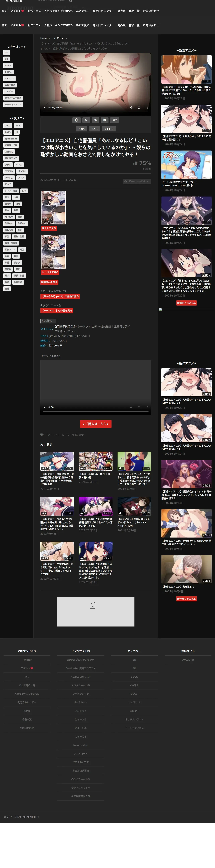The image size is (215, 868).
Task: Click the Home breadcrumb link
Action: coord(44,38)
